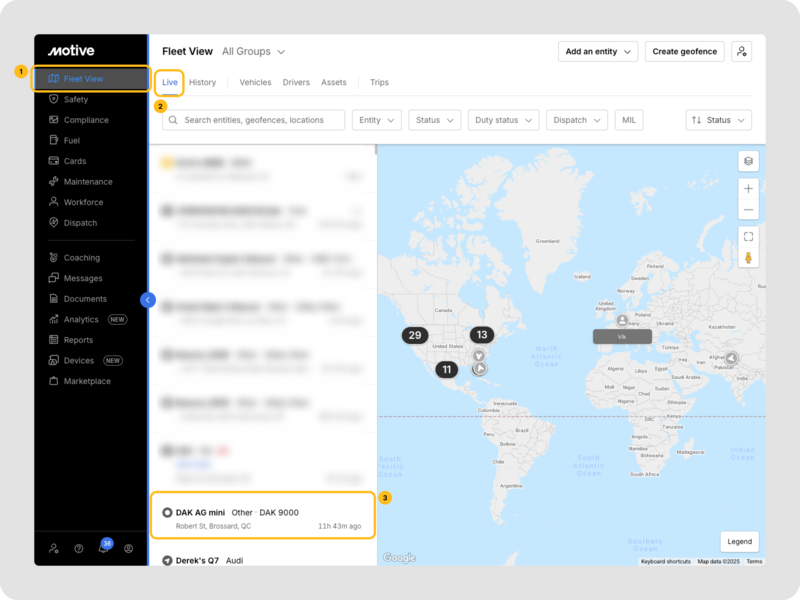Expand the Entity filter dropdown
The image size is (800, 600).
376,120
